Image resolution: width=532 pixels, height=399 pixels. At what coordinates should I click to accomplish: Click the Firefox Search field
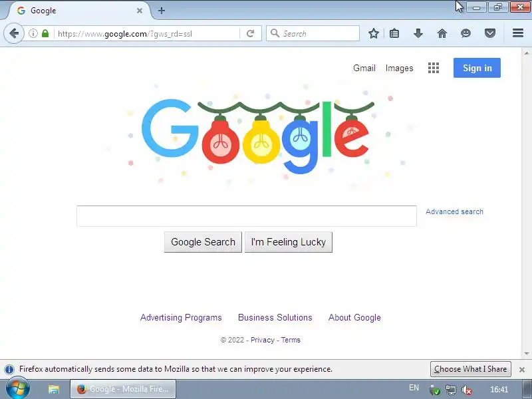(x=313, y=33)
